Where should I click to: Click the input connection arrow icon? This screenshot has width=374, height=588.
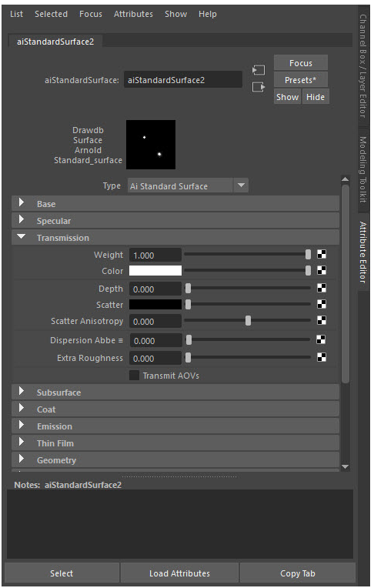tap(259, 70)
